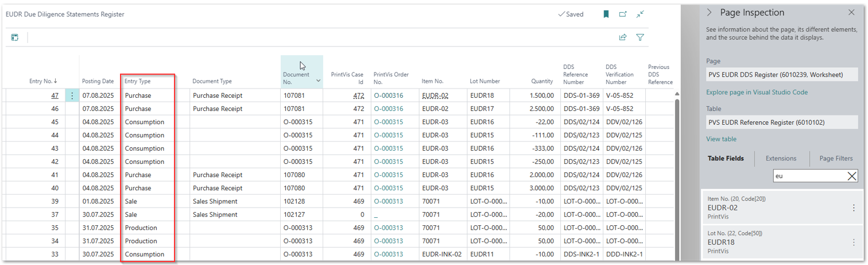Image resolution: width=868 pixels, height=265 pixels.
Task: Click the table fields search input
Action: coord(808,176)
